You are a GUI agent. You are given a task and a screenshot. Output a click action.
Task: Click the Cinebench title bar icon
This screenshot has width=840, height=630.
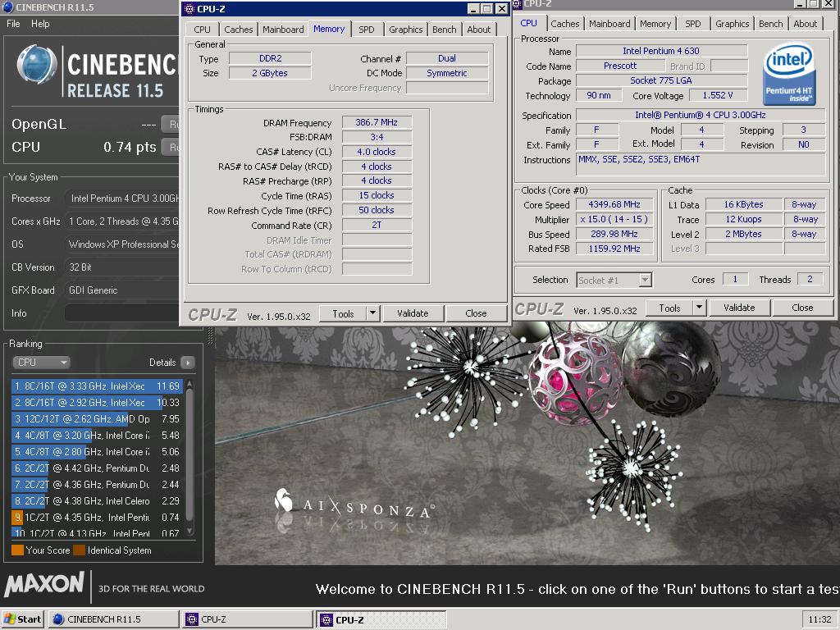coord(8,7)
